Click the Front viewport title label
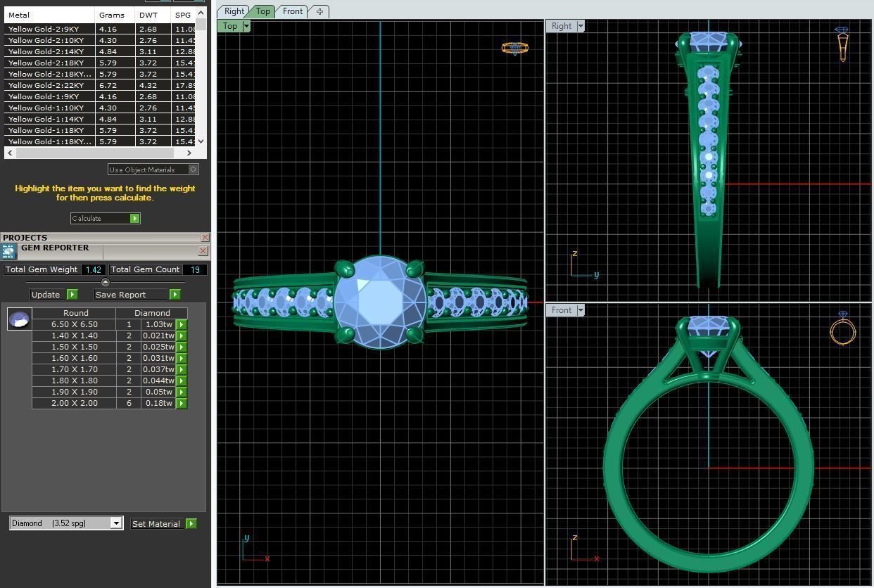 [562, 310]
